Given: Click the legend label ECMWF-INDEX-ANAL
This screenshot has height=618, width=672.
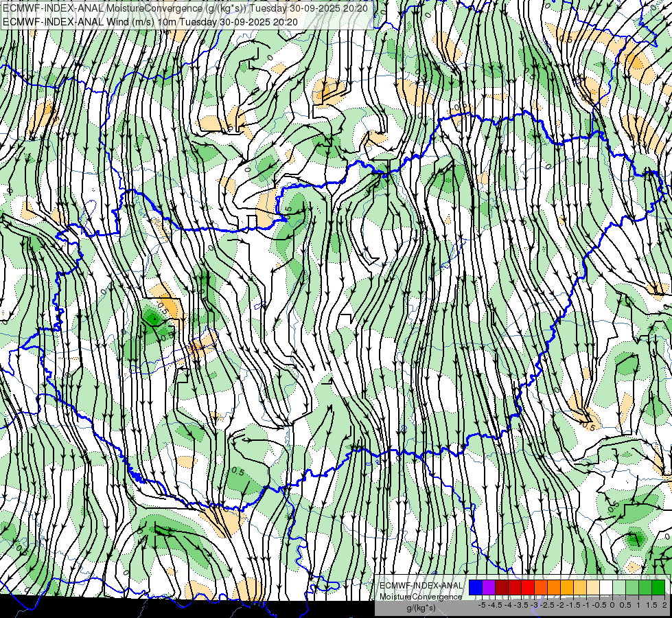Looking at the screenshot, I should 421,586.
